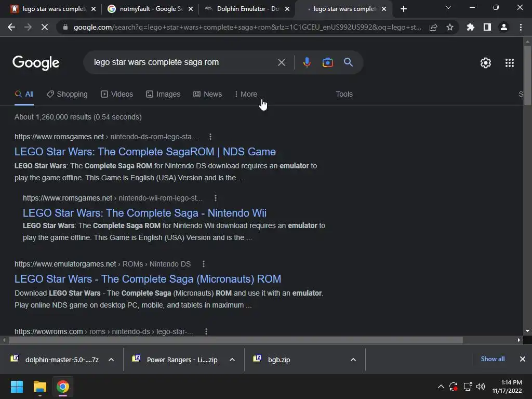The height and width of the screenshot is (399, 532).
Task: Open File Explorer from the taskbar
Action: pyautogui.click(x=39, y=387)
